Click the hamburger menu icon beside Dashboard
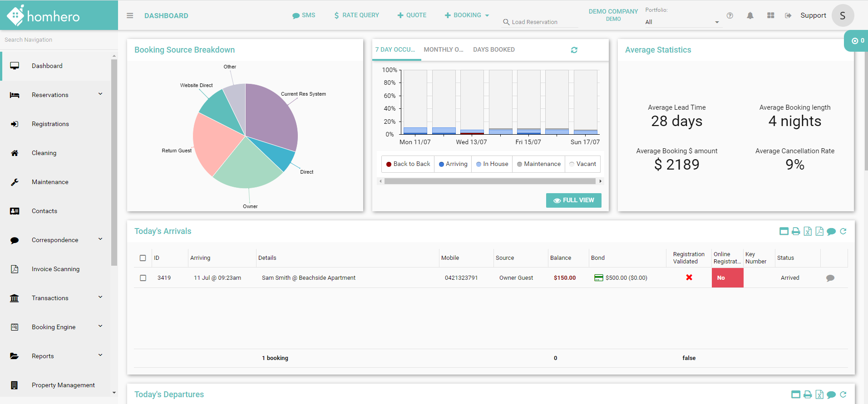 (x=130, y=15)
